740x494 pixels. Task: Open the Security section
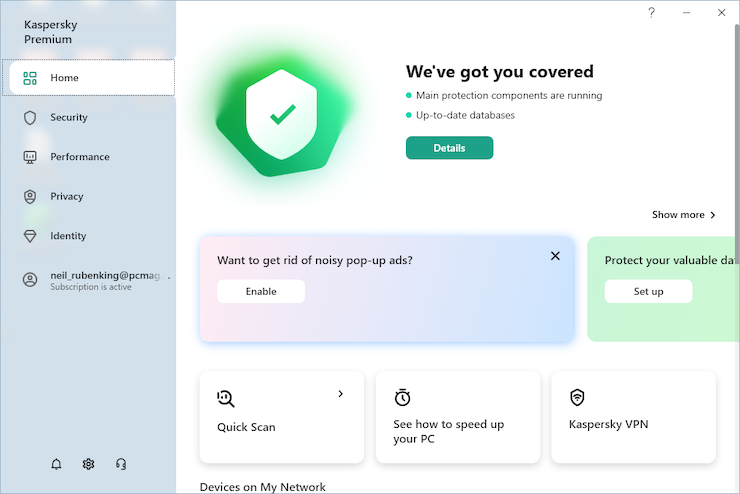[88, 117]
